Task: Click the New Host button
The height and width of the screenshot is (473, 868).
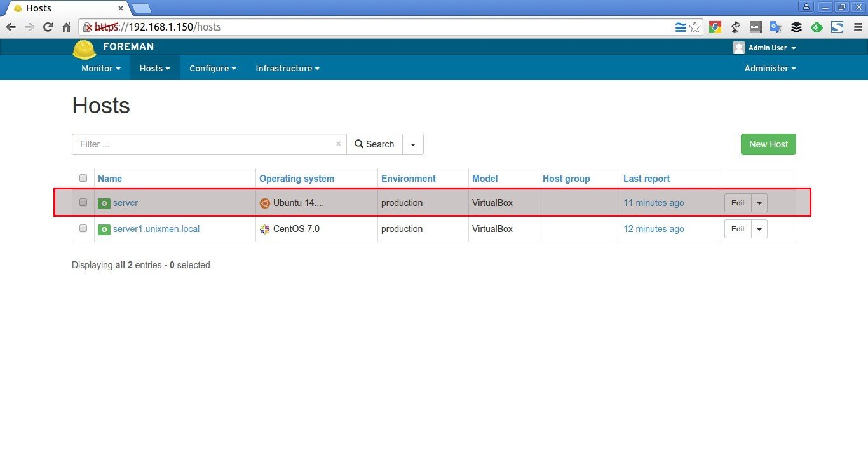Action: click(768, 144)
